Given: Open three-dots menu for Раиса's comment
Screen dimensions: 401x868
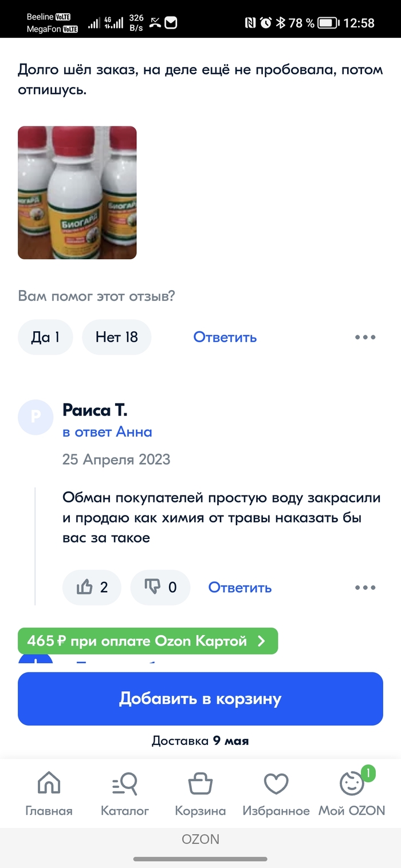Looking at the screenshot, I should point(365,587).
